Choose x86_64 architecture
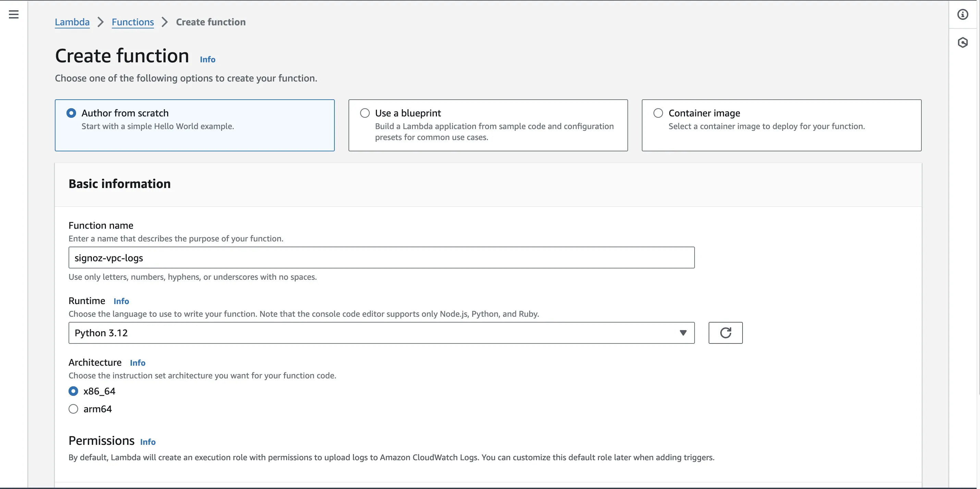Screen dimensions: 980x489 coord(73,391)
